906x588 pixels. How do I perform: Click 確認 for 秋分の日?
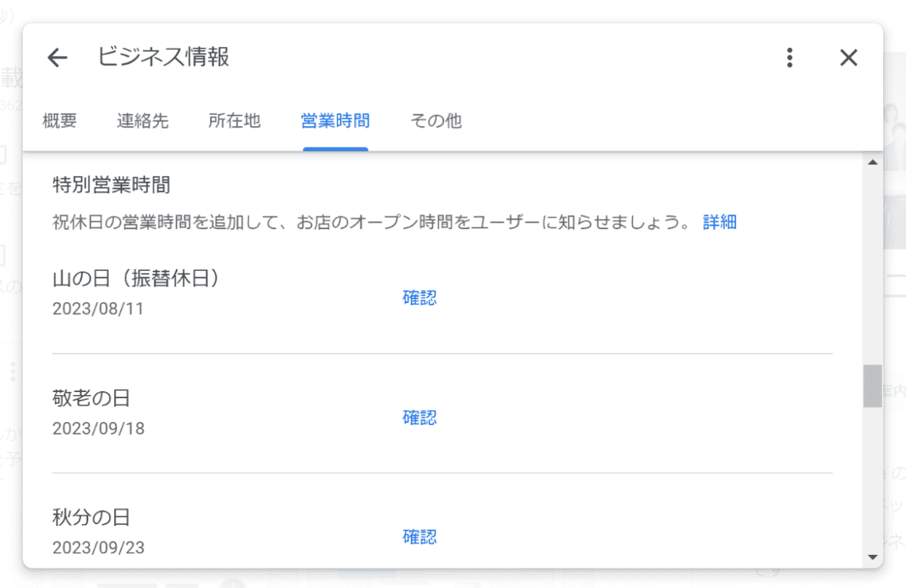click(420, 537)
